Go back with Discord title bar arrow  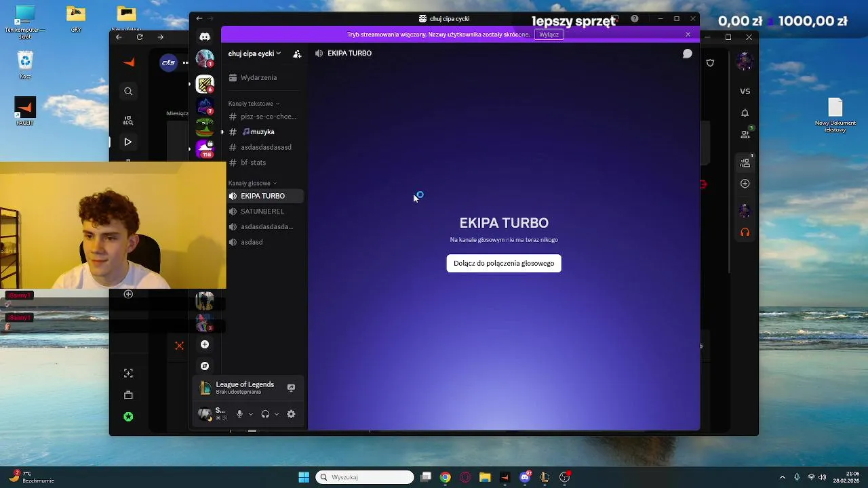click(x=199, y=19)
